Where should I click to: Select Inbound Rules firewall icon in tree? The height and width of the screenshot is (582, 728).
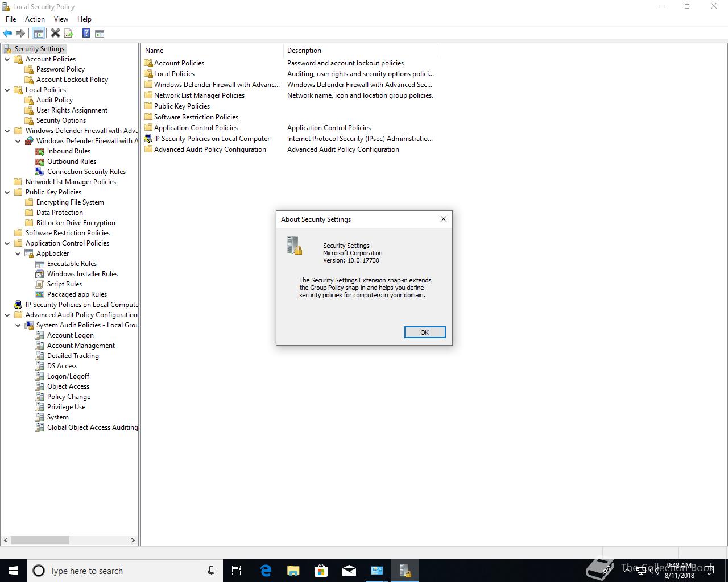40,151
